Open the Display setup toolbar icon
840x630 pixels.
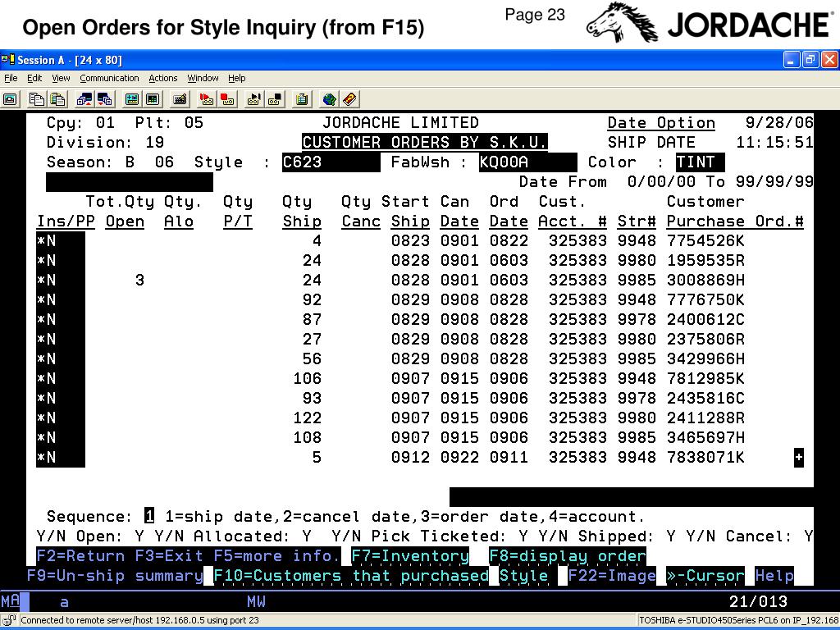pyautogui.click(x=132, y=99)
